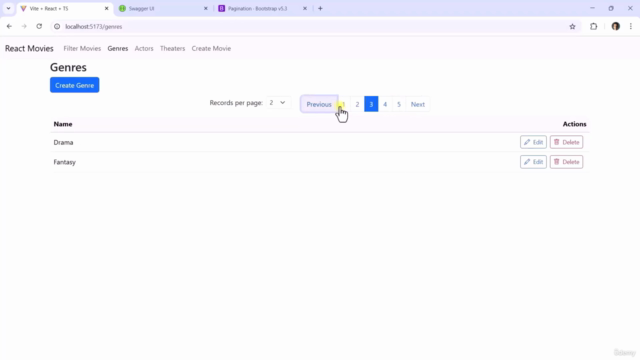The height and width of the screenshot is (360, 640).
Task: Select current pagination page 3
Action: pos(371,104)
